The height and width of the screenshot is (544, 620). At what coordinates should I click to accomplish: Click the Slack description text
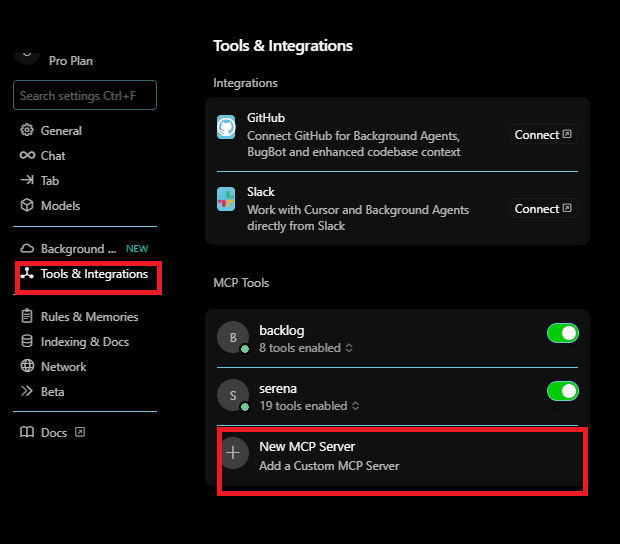(358, 218)
